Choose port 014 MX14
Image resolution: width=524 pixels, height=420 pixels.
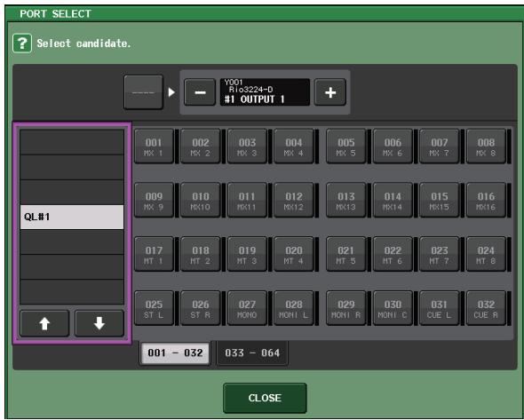click(x=393, y=200)
